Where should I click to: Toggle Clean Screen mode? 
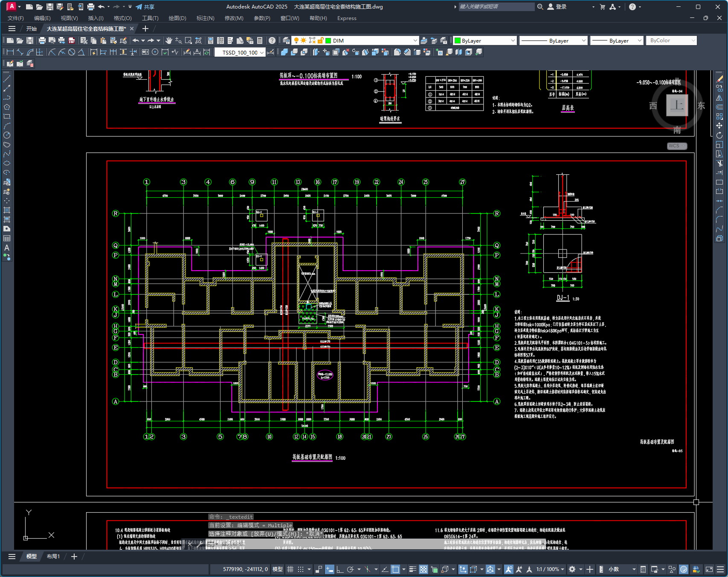click(x=709, y=569)
